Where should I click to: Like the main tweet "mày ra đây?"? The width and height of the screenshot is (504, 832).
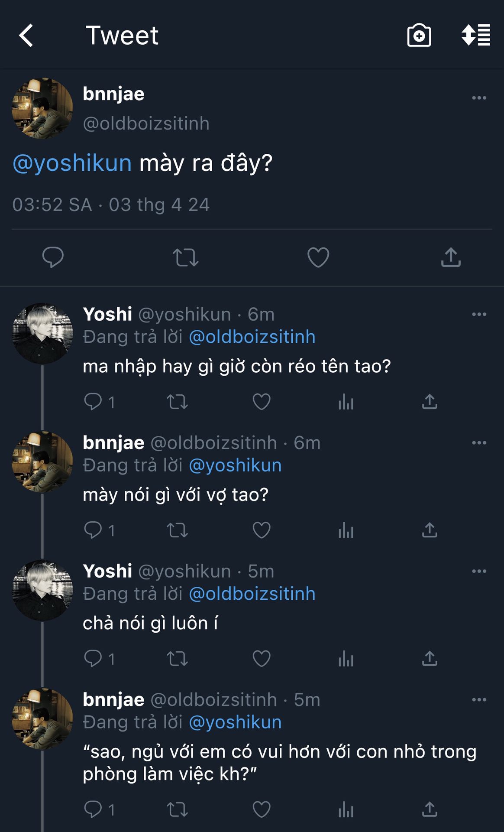click(318, 257)
